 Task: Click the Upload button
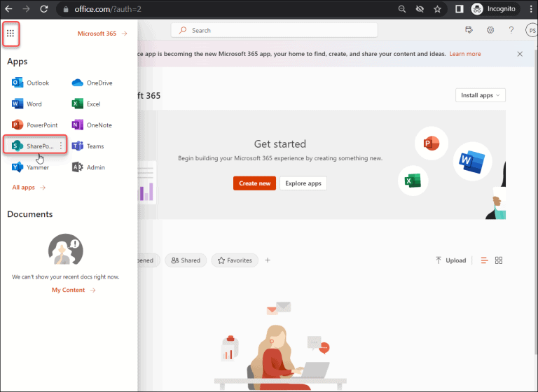click(451, 260)
